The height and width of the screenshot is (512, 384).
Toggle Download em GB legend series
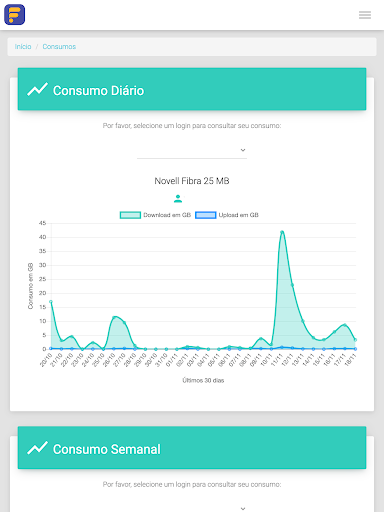pos(155,215)
